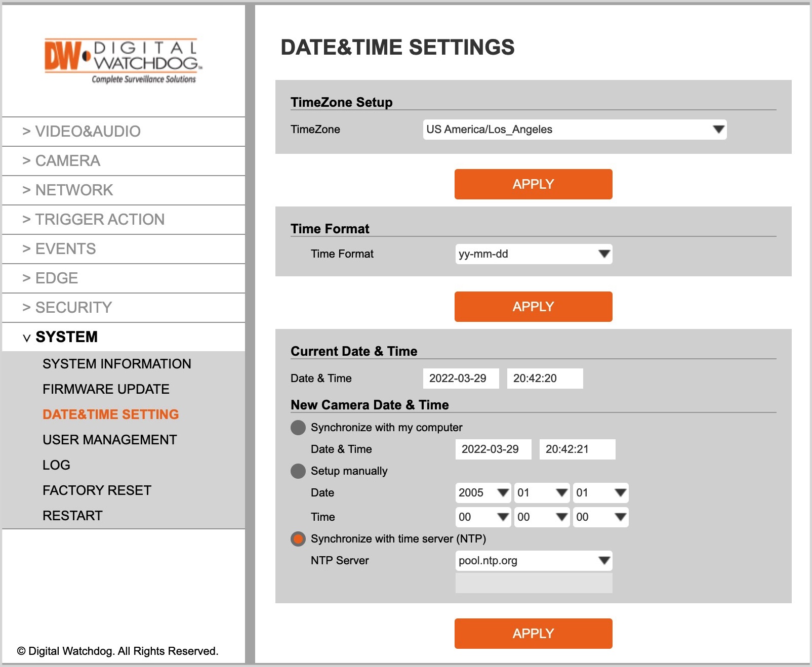Click the DATE&TIME SETTINGS page heading

397,48
